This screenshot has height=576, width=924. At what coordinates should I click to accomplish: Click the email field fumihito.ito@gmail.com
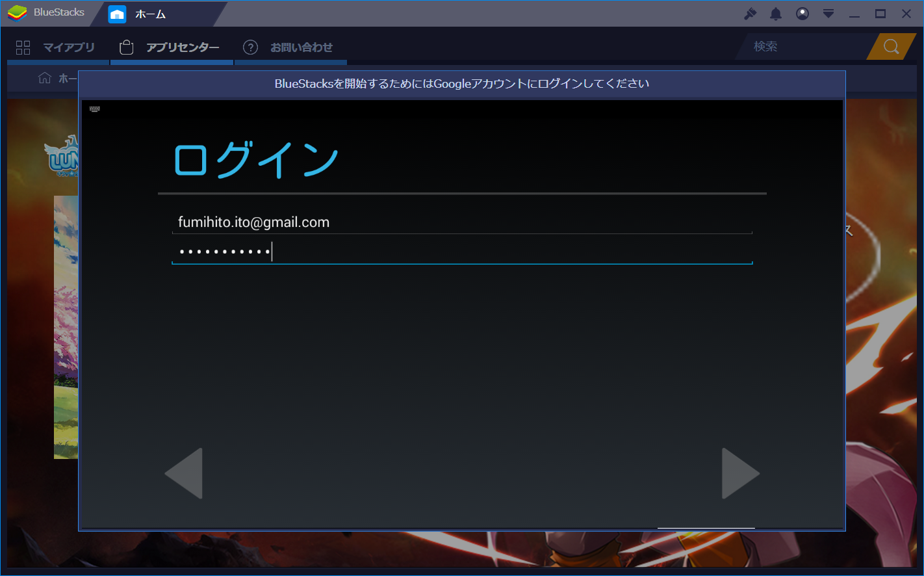462,222
